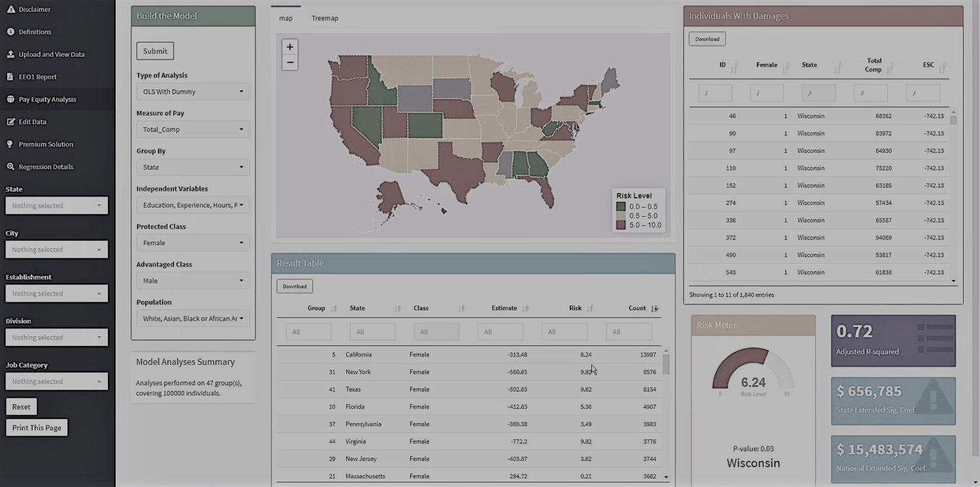The image size is (980, 487).
Task: Zoom in on the map
Action: pos(290,47)
